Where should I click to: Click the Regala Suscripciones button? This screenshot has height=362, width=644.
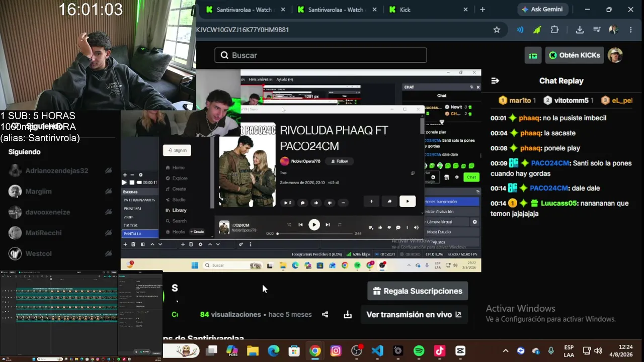(418, 291)
